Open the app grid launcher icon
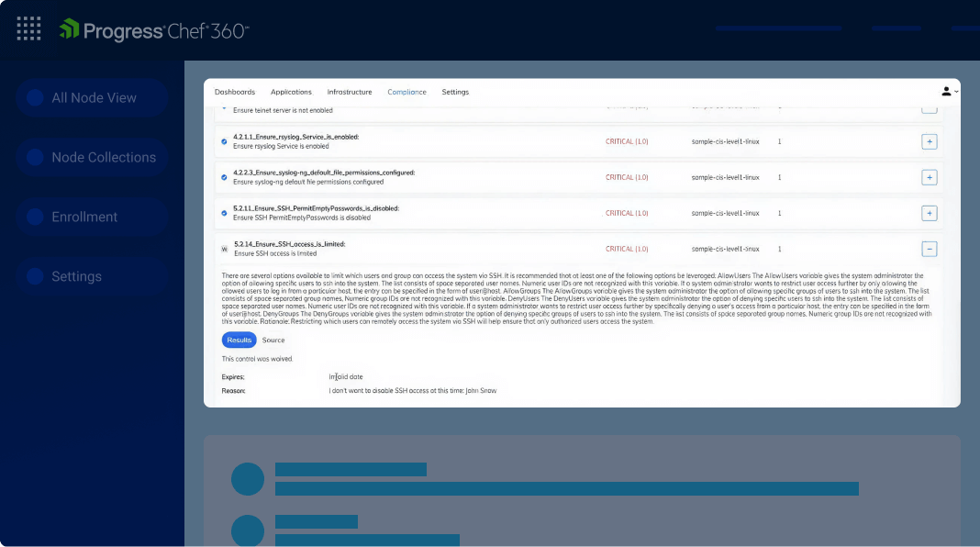Viewport: 980px width, 547px height. (29, 28)
